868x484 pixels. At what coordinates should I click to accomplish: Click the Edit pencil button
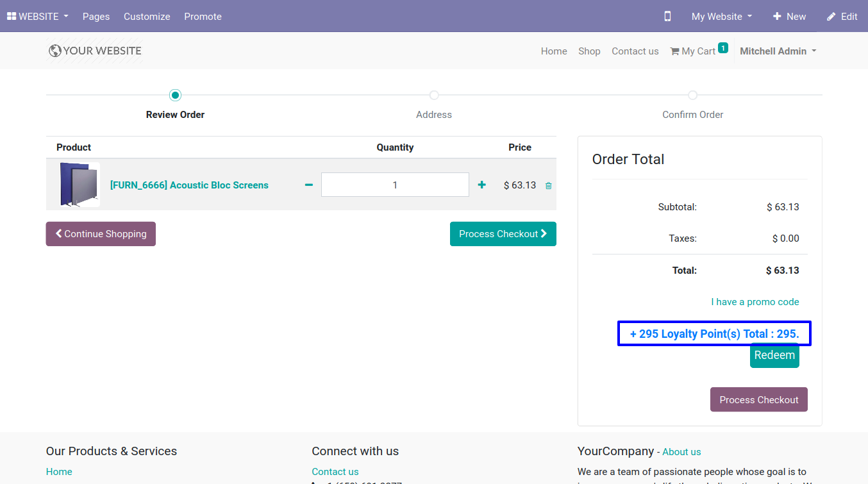(x=842, y=17)
